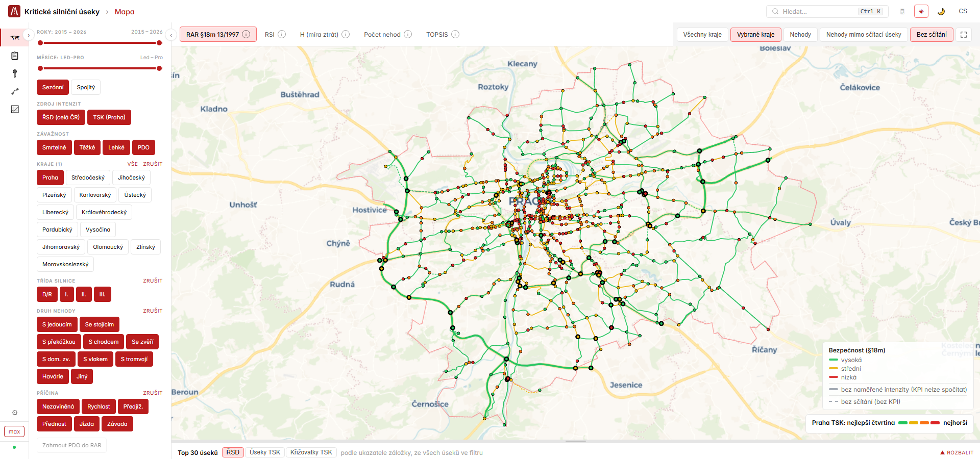
Task: Toggle the Smrtelné severity filter
Action: point(54,147)
